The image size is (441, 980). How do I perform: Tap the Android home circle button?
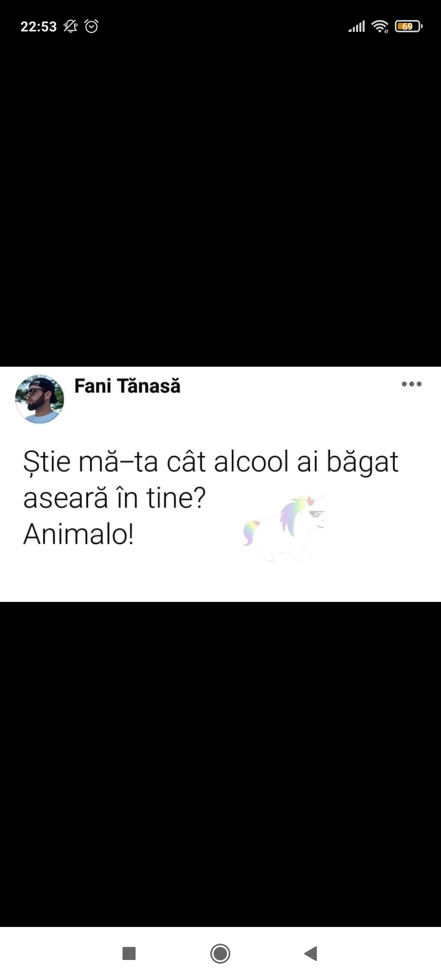220,953
